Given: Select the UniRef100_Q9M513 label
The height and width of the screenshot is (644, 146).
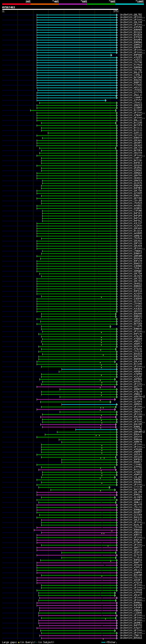Looking at the screenshot, I should (x=131, y=45).
